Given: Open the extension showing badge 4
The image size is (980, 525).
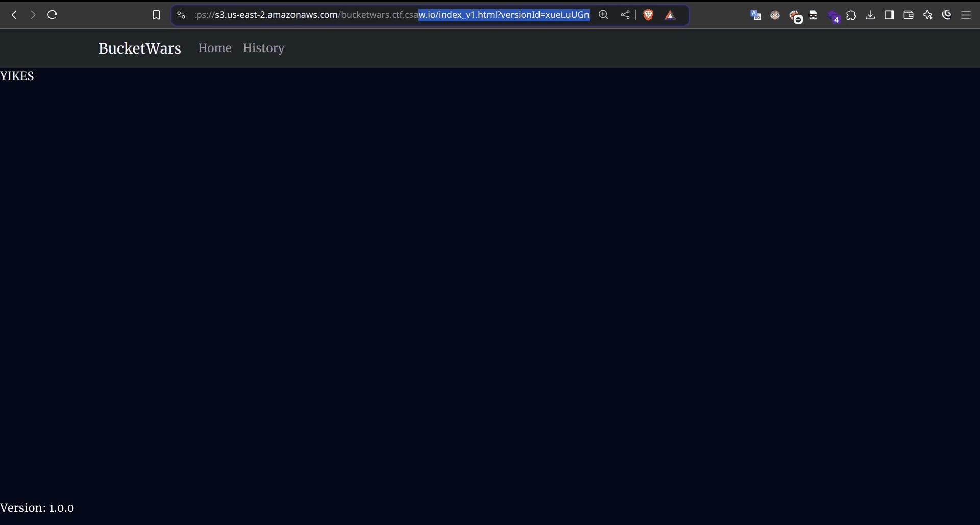Looking at the screenshot, I should (x=834, y=16).
